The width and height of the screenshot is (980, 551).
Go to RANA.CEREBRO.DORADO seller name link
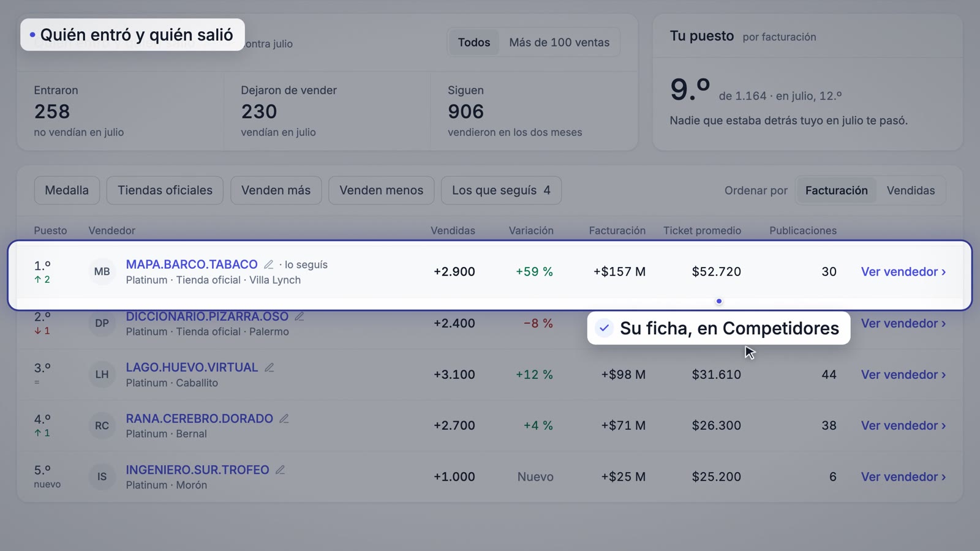coord(199,419)
